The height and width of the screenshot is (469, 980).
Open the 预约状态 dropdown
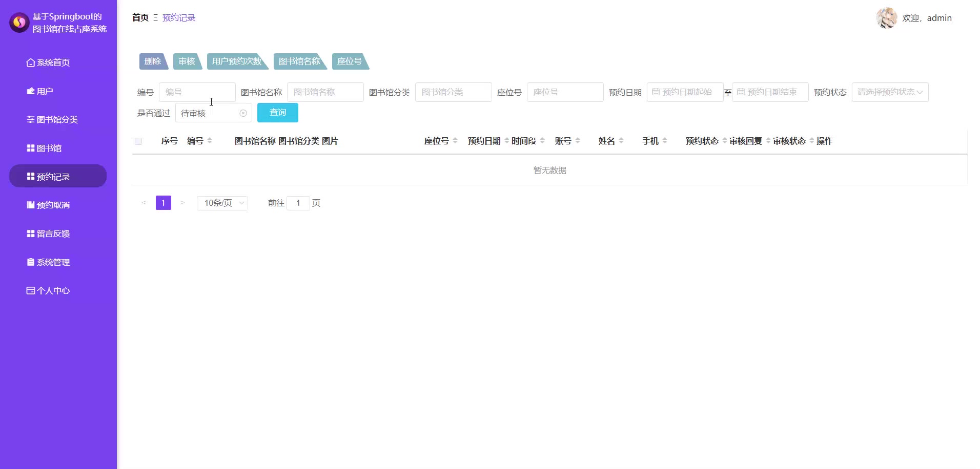click(x=890, y=92)
